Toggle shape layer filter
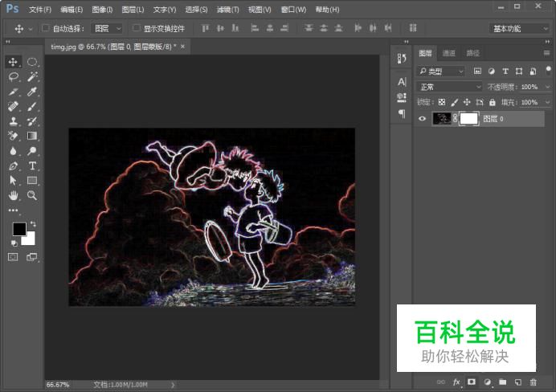556x392 pixels. click(519, 71)
